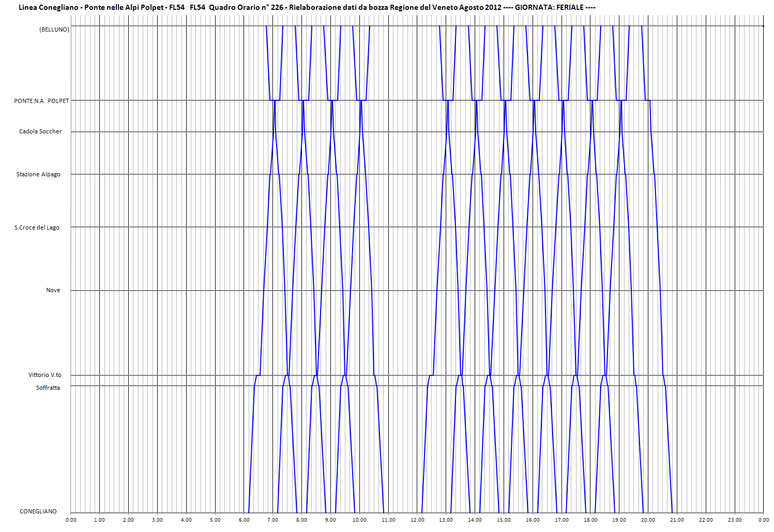This screenshot has width=774, height=532.
Task: Click the S.Croce del Lago label
Action: [x=37, y=227]
